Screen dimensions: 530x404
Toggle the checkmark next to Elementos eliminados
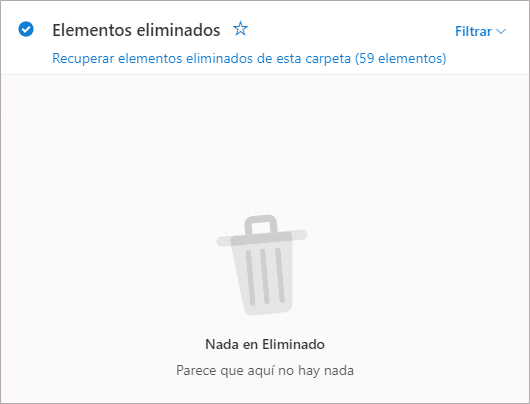tap(26, 29)
